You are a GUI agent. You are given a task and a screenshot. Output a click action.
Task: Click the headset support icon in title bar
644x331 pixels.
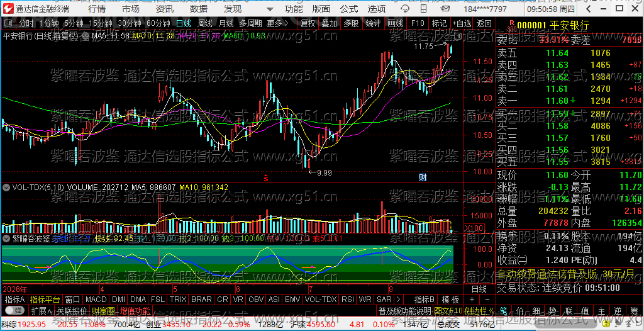(x=405, y=9)
